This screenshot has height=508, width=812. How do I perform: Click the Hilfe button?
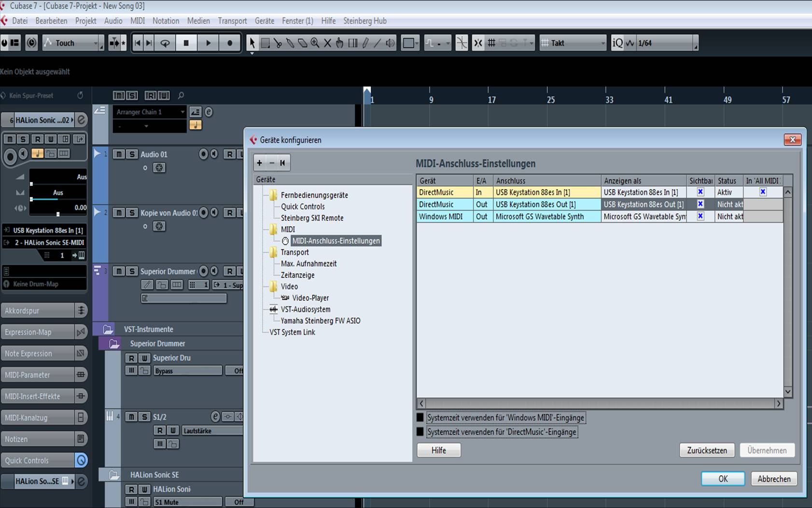click(439, 450)
